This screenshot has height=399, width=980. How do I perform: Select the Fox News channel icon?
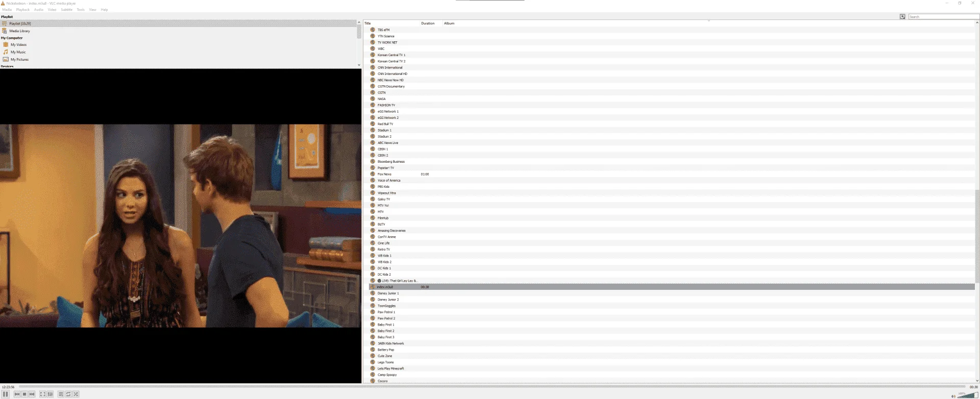[373, 174]
